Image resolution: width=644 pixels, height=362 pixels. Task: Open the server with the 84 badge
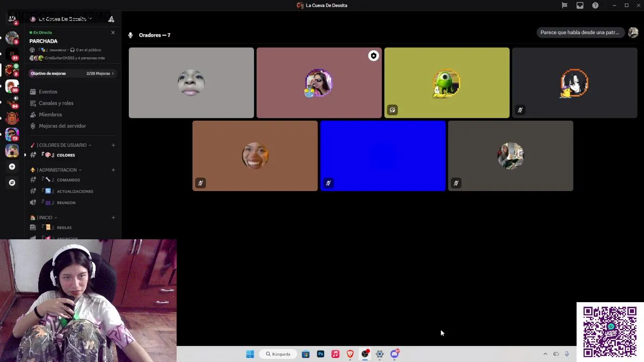click(12, 102)
